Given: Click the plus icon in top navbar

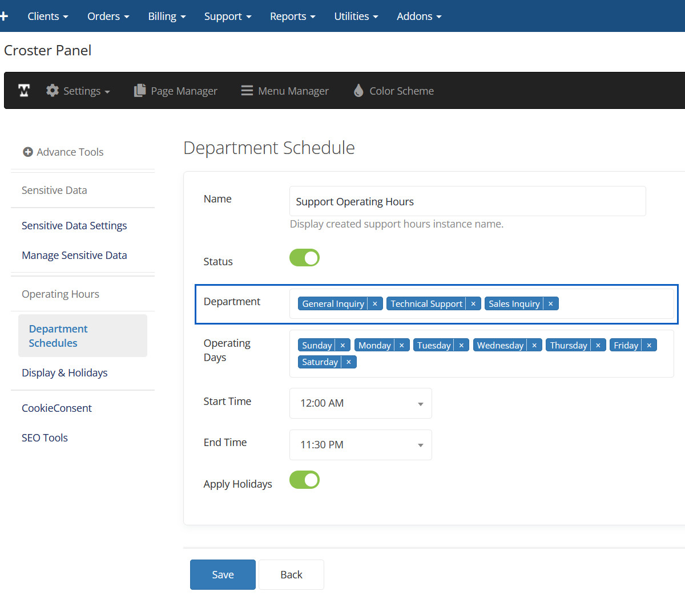Looking at the screenshot, I should click(4, 16).
